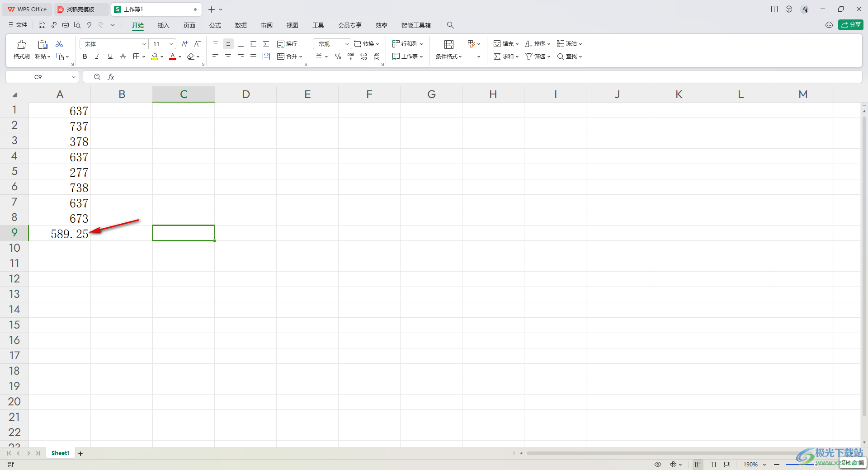Screen dimensions: 868x470
Task: Open the font name dropdown (宋体)
Action: coord(144,44)
